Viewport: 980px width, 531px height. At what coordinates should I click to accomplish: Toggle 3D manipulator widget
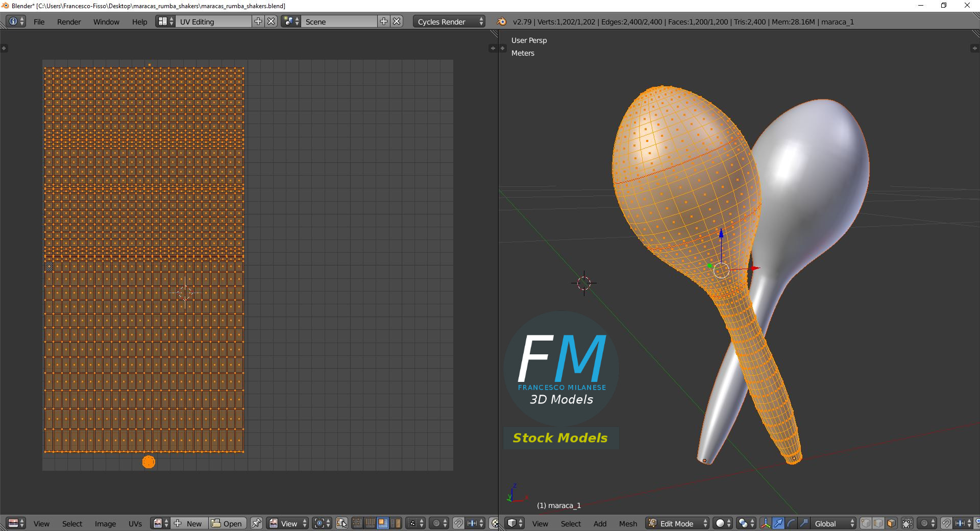[766, 523]
